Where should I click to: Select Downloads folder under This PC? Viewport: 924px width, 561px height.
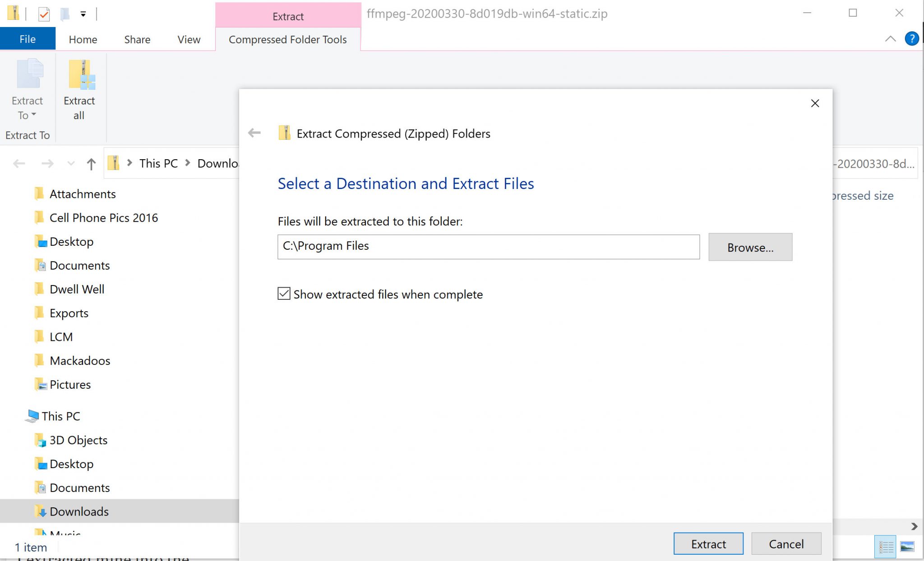click(x=79, y=511)
